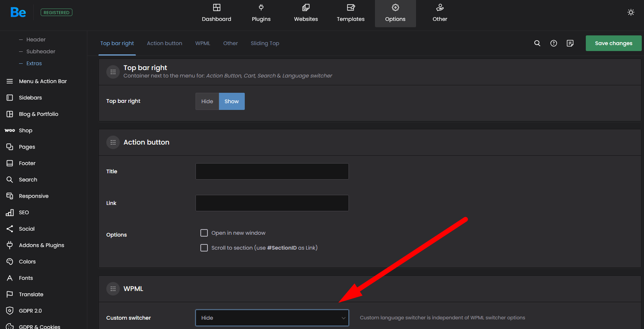The width and height of the screenshot is (644, 329).
Task: Enable Open in new window checkbox
Action: click(204, 233)
